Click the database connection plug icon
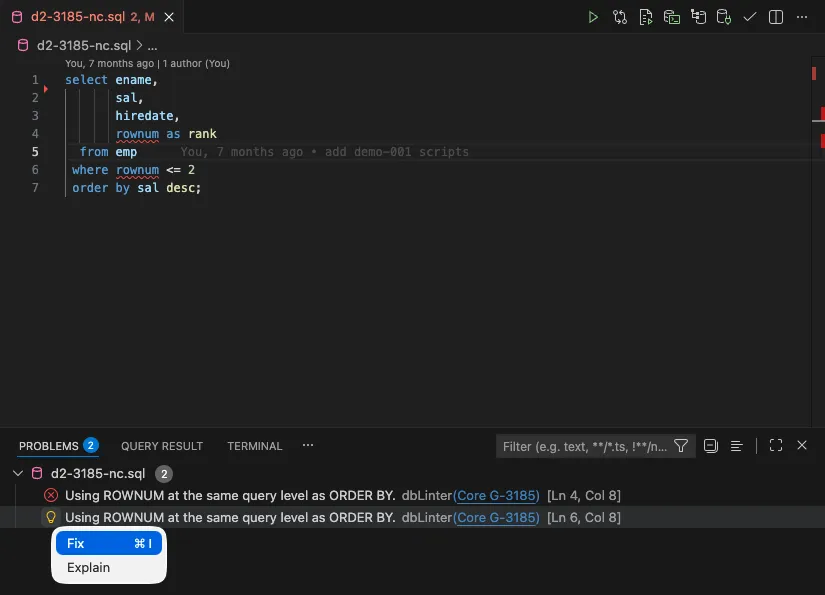 click(724, 17)
